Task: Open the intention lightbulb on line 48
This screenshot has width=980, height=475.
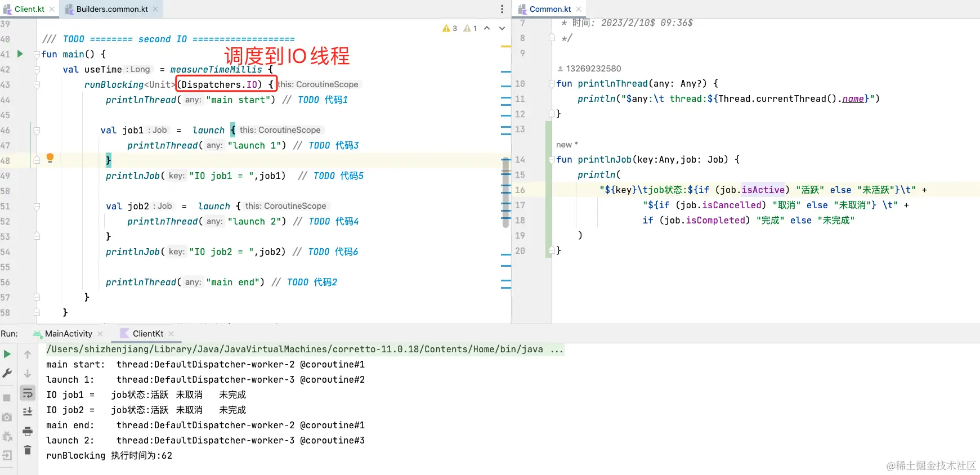Action: [50, 158]
